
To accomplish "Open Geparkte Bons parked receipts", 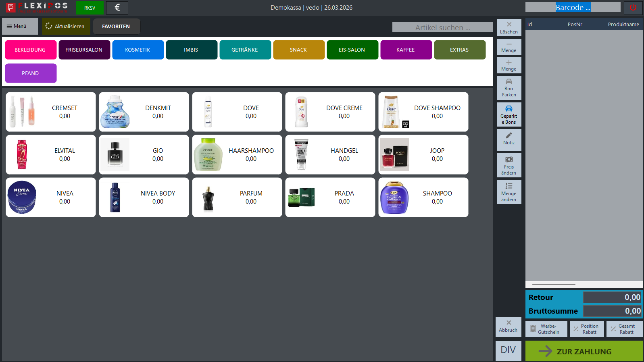I will click(x=509, y=114).
